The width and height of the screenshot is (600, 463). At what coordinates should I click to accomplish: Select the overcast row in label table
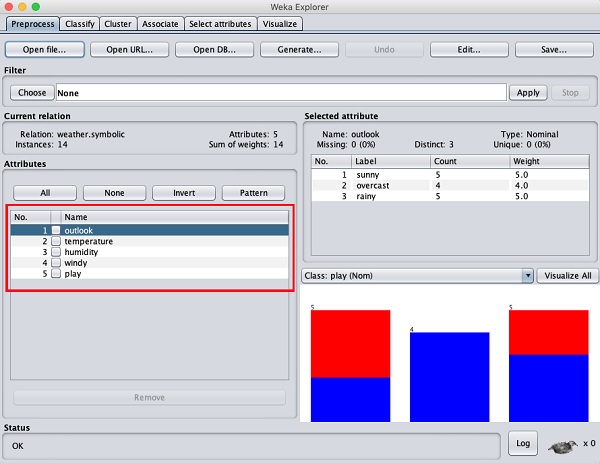375,185
